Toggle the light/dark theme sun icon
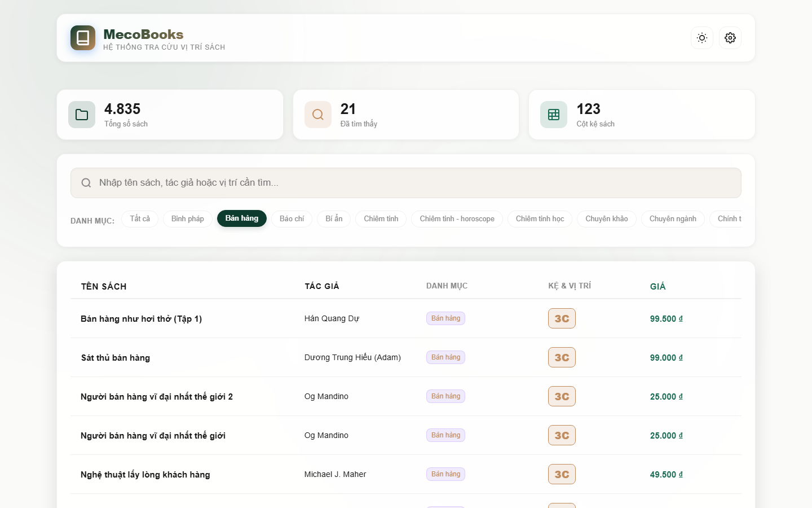 702,38
